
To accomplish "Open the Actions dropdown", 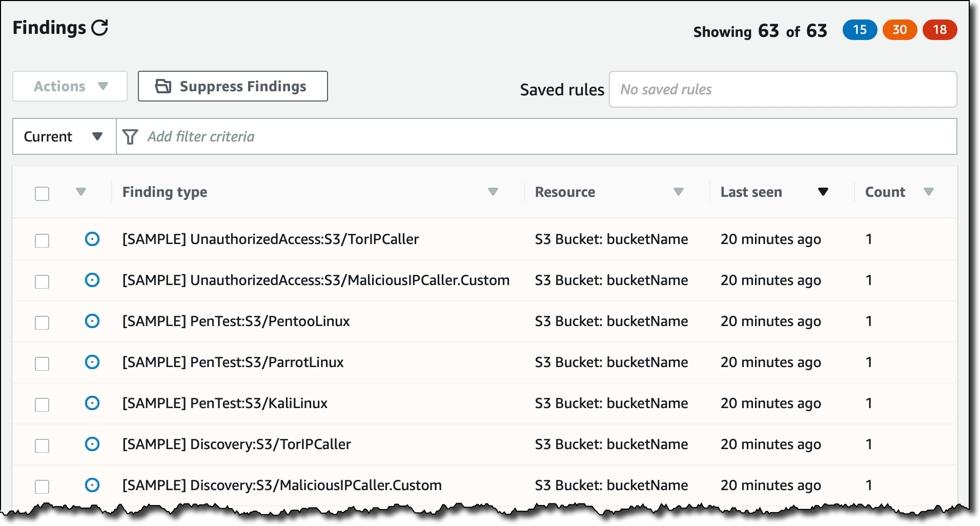I will 70,86.
